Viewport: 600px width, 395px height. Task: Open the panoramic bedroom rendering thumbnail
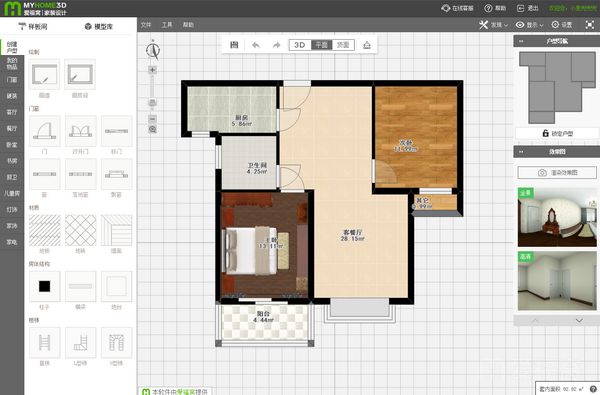557,217
